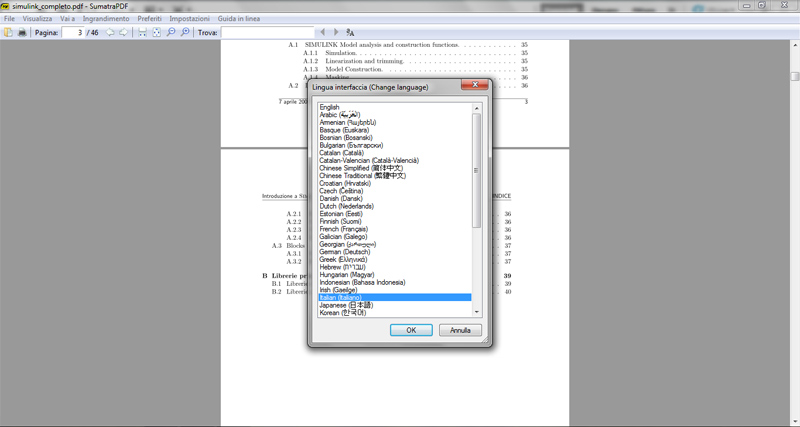Open the File menu
This screenshot has height=427, width=800.
tap(9, 18)
